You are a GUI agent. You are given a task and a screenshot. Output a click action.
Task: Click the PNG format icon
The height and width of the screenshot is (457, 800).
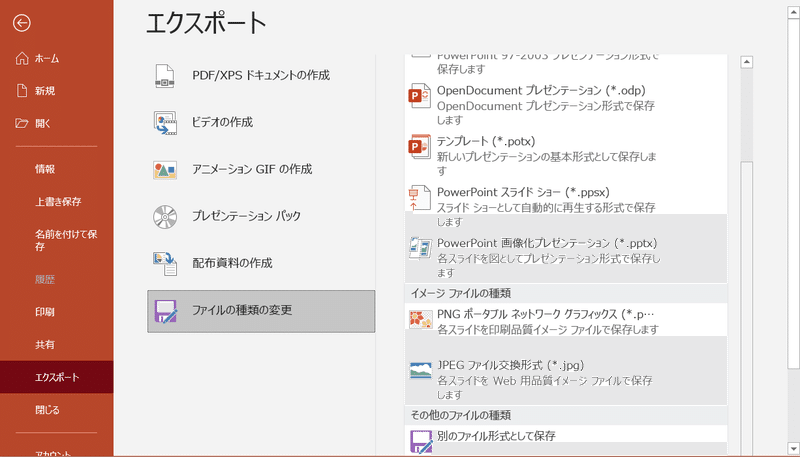(x=420, y=319)
